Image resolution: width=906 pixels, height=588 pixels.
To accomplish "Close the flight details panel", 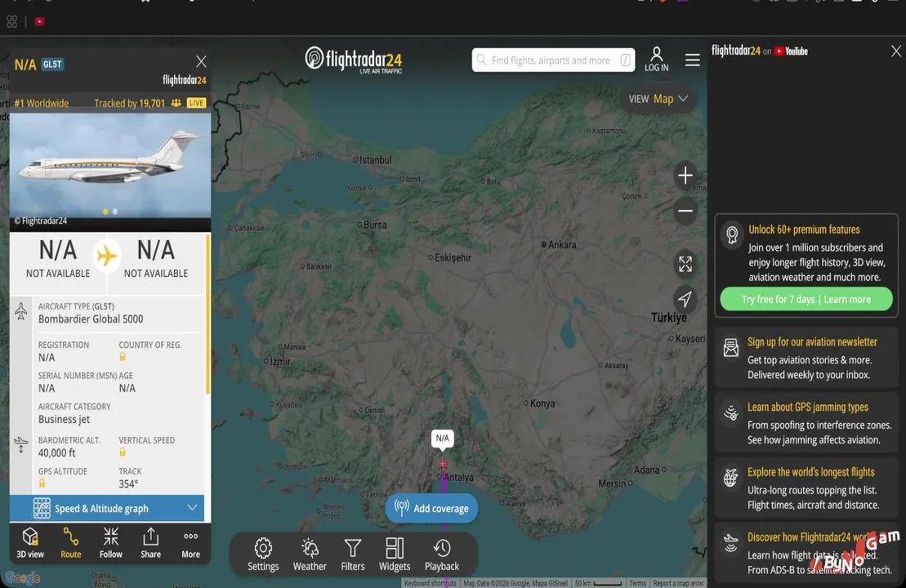I will (x=201, y=61).
